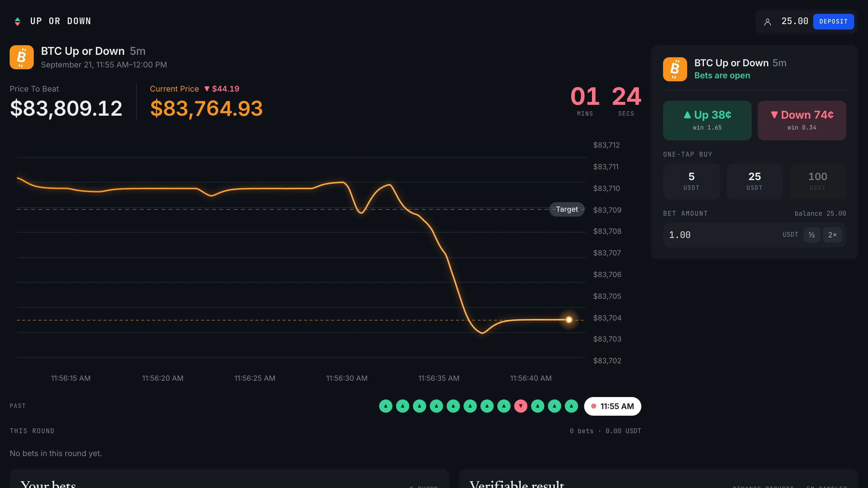Click the current price dot on the chart
The image size is (868, 488).
pyautogui.click(x=569, y=320)
